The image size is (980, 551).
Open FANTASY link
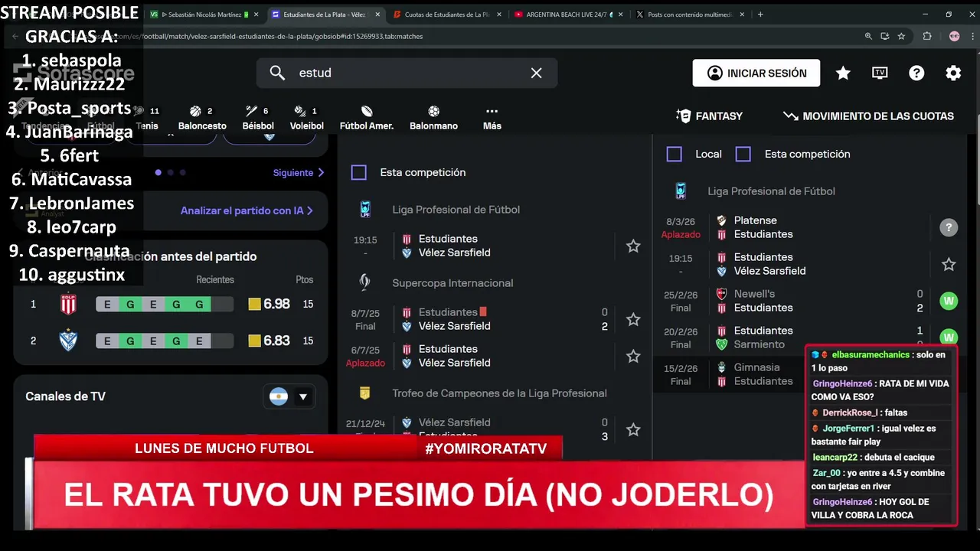709,116
